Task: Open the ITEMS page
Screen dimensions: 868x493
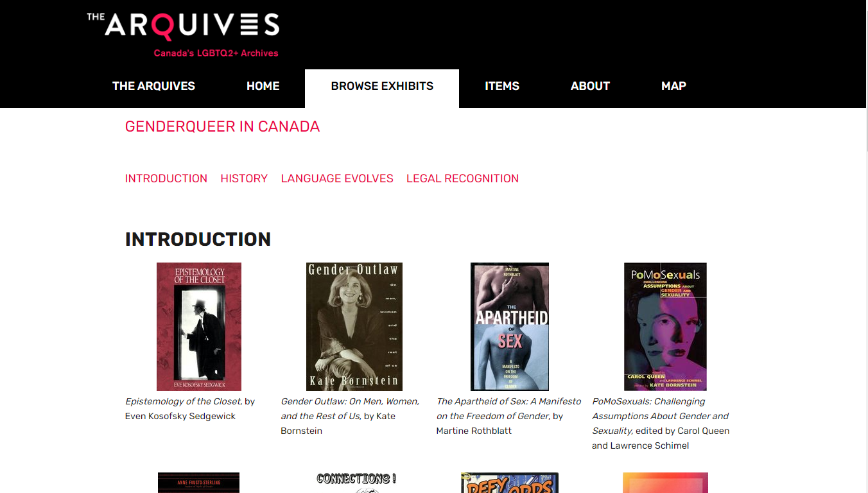Action: tap(502, 85)
